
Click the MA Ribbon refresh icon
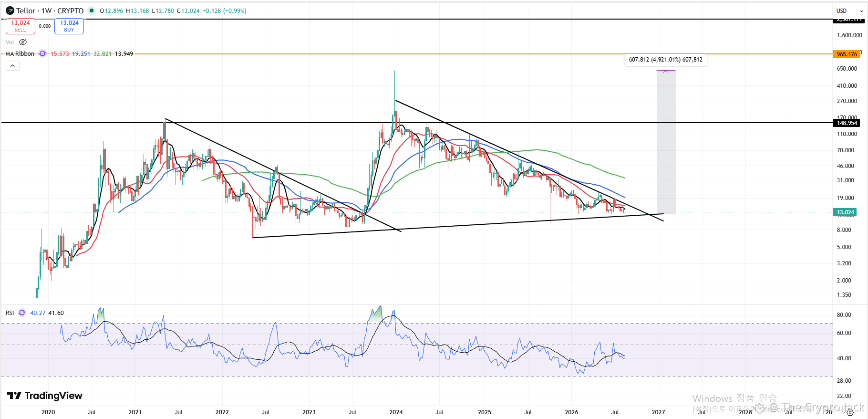pos(42,53)
